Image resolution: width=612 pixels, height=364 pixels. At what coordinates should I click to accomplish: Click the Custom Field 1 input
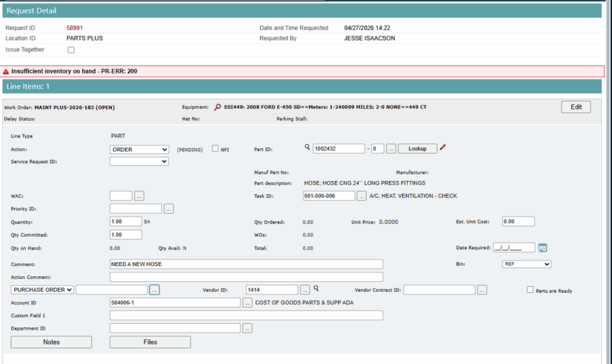click(246, 316)
